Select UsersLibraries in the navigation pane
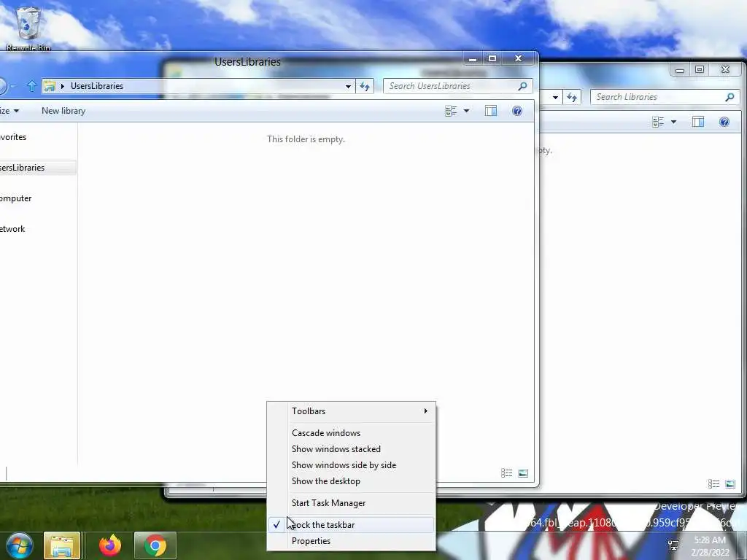Screen dimensions: 747x560 (x=38, y=168)
